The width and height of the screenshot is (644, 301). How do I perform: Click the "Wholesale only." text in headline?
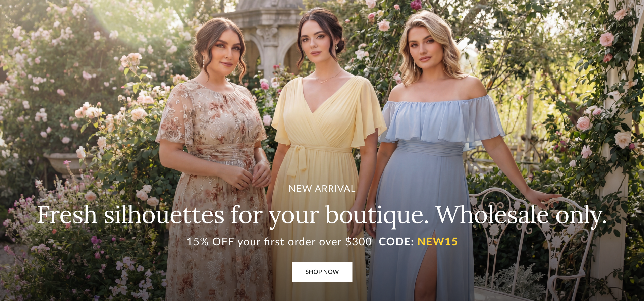coord(521,216)
